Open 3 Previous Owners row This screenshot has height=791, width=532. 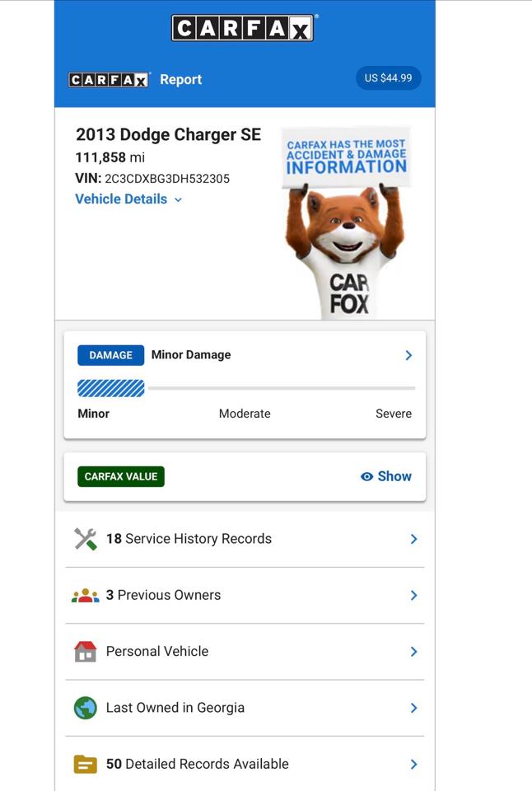(x=245, y=595)
